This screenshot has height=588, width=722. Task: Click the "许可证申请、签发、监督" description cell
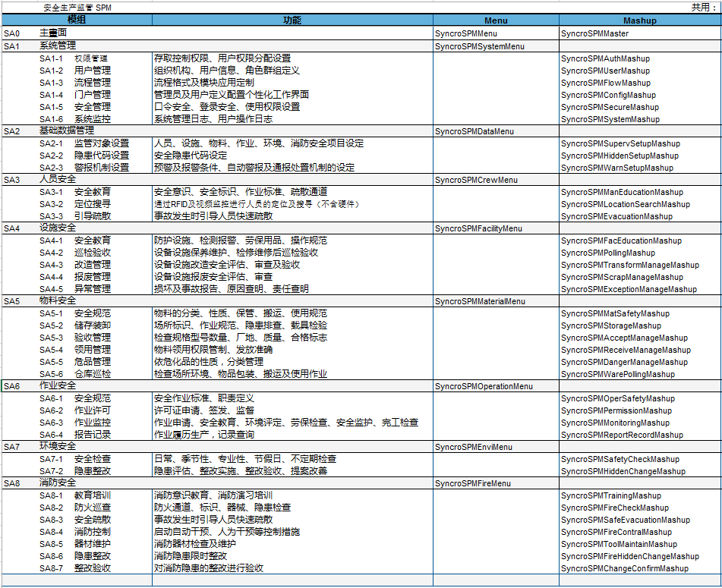[204, 410]
